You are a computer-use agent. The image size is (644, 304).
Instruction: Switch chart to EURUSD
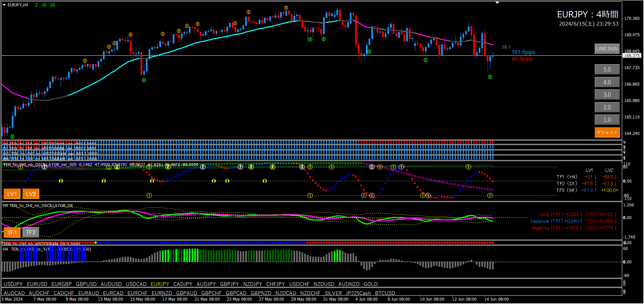point(37,284)
